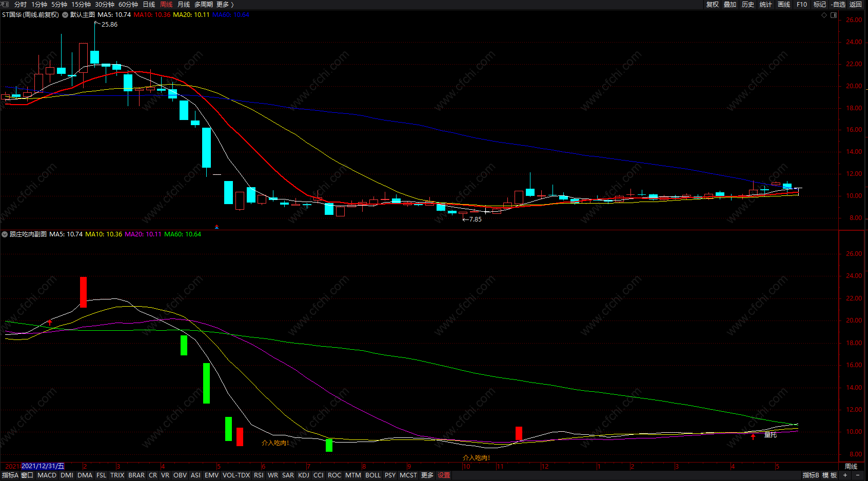Click the 7.85 low price label
Viewport: 868px width, 481px height.
click(x=476, y=219)
